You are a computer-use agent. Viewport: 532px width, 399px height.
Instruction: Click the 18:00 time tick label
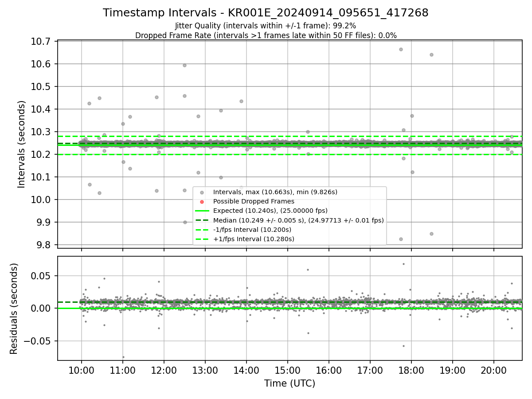pyautogui.click(x=411, y=370)
